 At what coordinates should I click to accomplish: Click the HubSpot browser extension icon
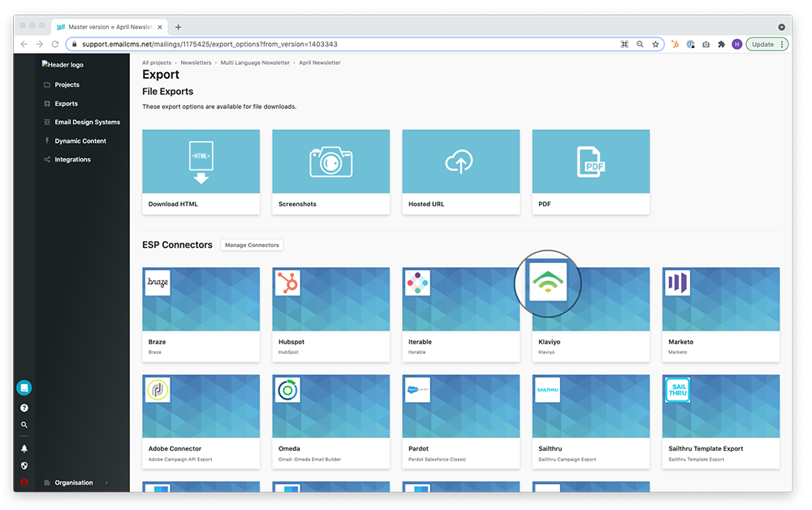[x=675, y=45]
